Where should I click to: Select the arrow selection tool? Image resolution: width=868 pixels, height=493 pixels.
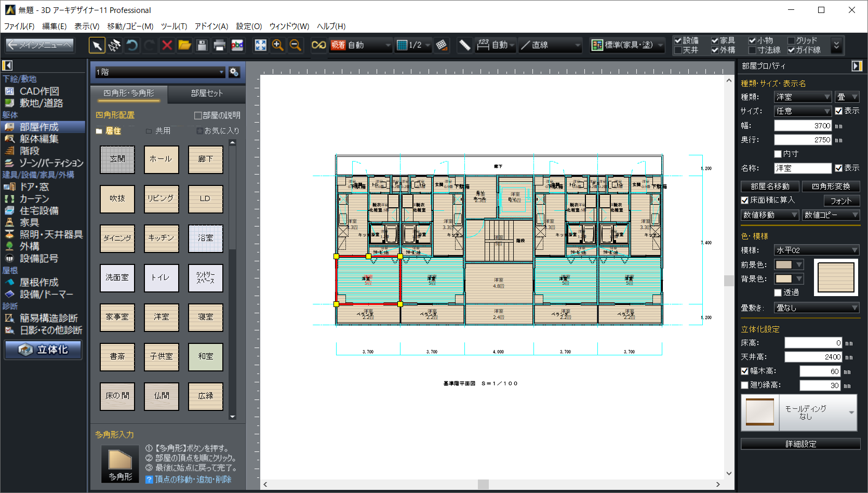click(x=97, y=46)
